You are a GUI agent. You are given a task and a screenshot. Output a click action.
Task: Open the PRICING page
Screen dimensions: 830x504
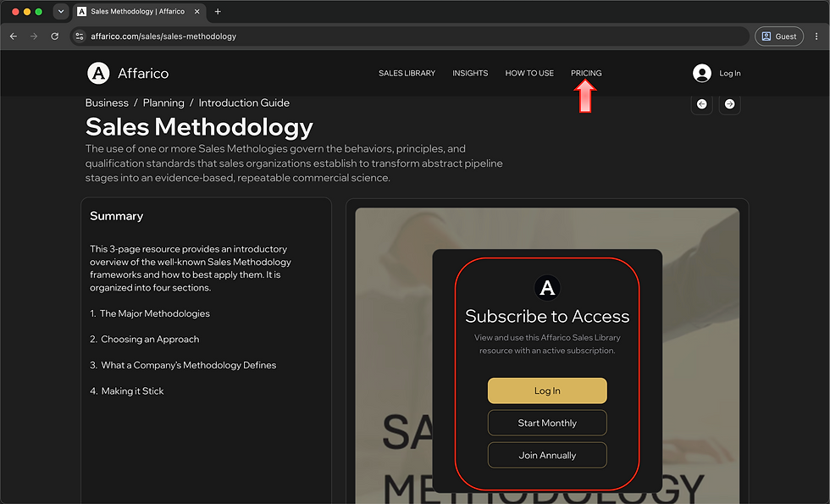pos(586,73)
